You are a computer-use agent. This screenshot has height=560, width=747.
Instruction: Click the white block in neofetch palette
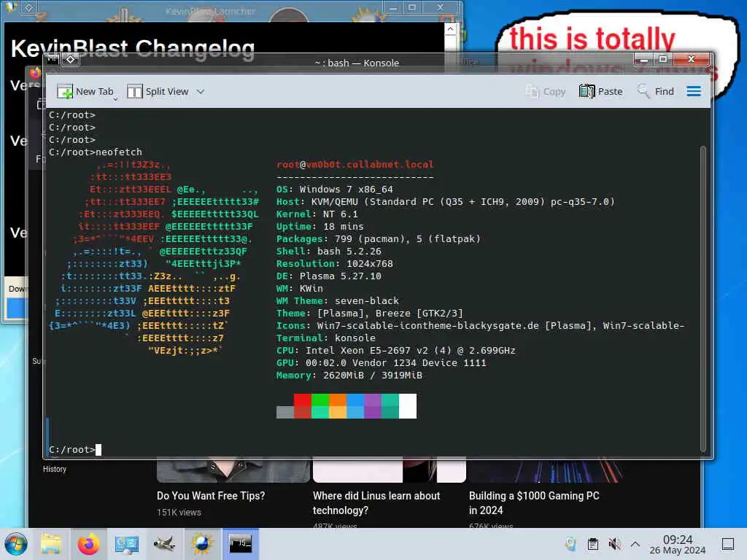(x=407, y=405)
